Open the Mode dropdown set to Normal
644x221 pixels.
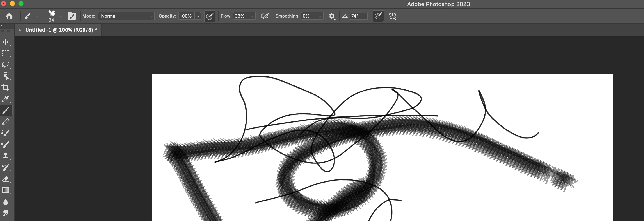pyautogui.click(x=126, y=16)
